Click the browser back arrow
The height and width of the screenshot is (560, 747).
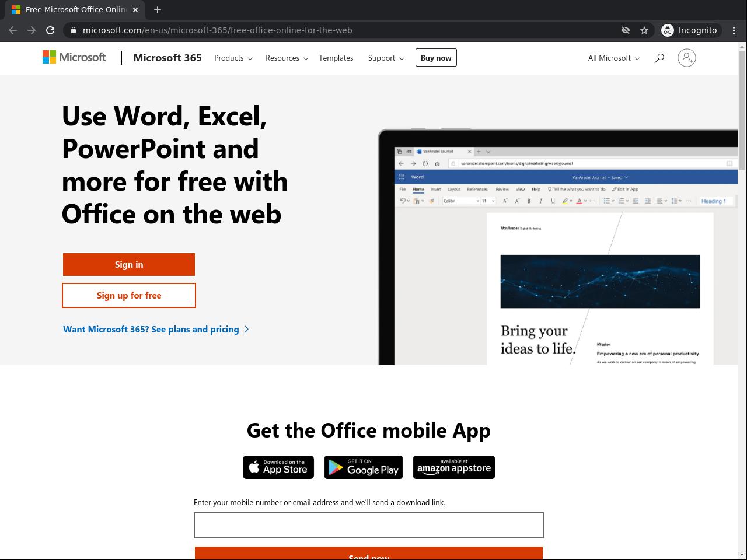coord(13,30)
